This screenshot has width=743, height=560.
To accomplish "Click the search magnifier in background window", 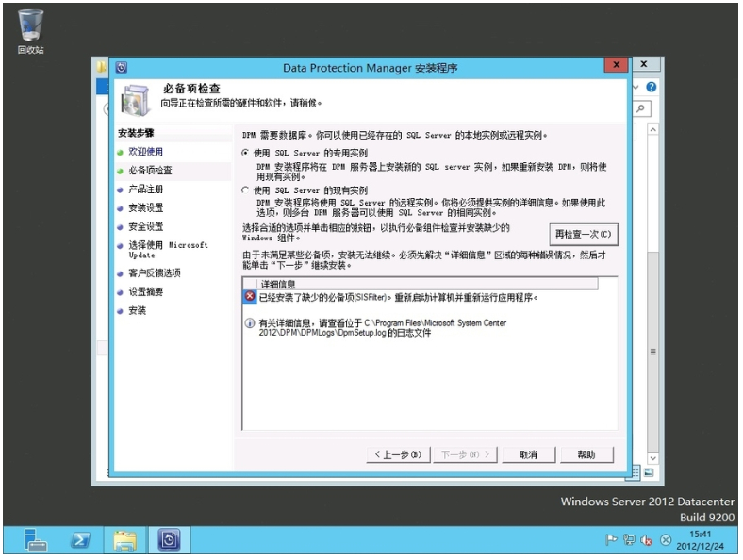I will (x=641, y=109).
